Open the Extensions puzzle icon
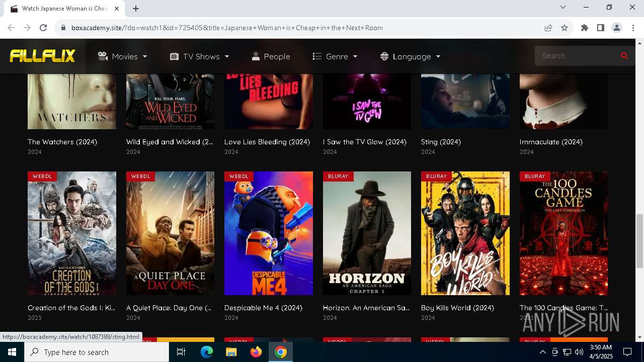This screenshot has height=362, width=644. tap(585, 28)
